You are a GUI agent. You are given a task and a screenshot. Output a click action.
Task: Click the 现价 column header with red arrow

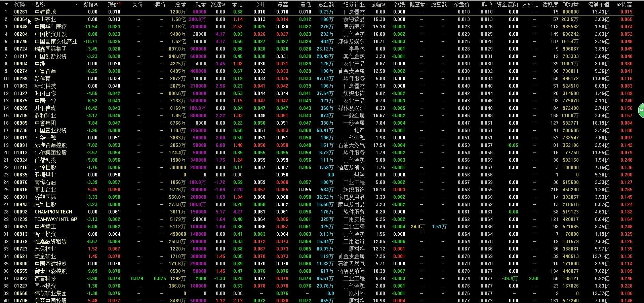coord(114,4)
